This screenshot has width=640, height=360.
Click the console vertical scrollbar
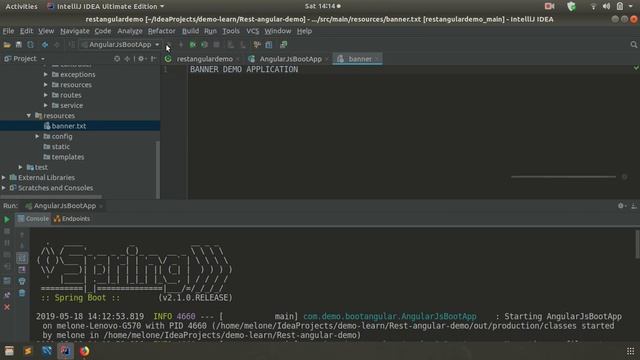[637, 245]
